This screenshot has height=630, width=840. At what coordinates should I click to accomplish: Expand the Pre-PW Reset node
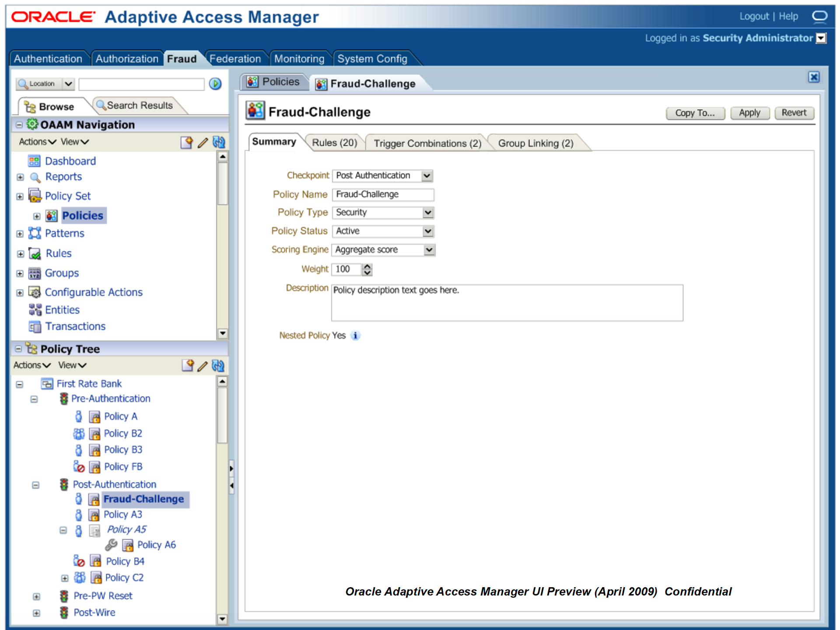[36, 597]
